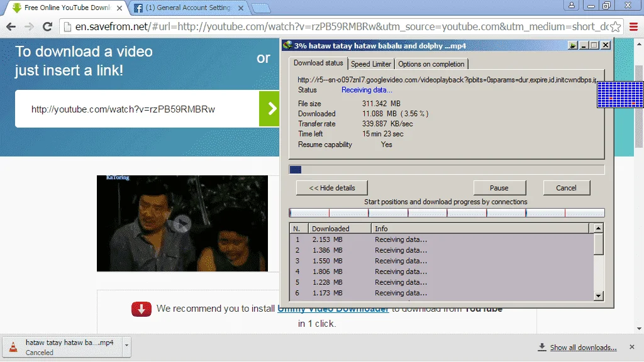Click the red download arrow icon
The height and width of the screenshot is (362, 644).
142,309
